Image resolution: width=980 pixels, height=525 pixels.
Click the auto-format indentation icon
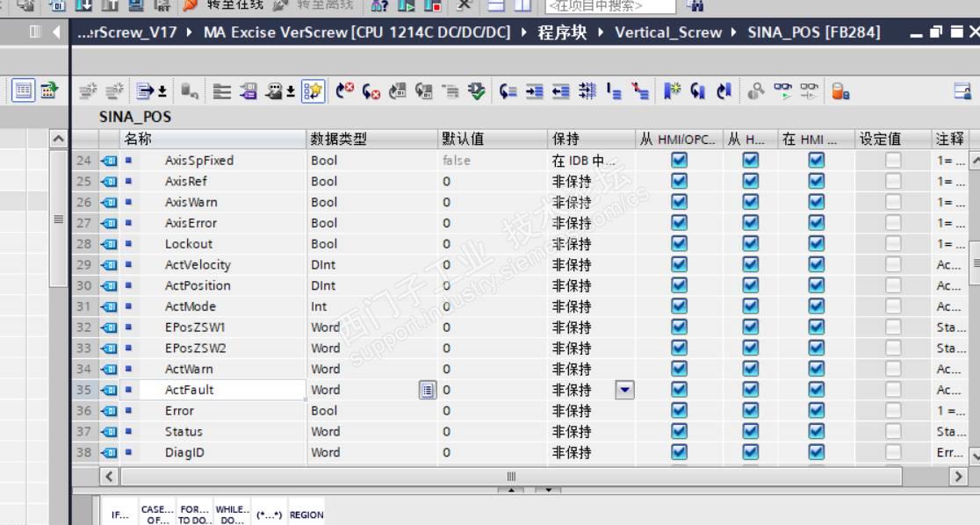[x=587, y=92]
